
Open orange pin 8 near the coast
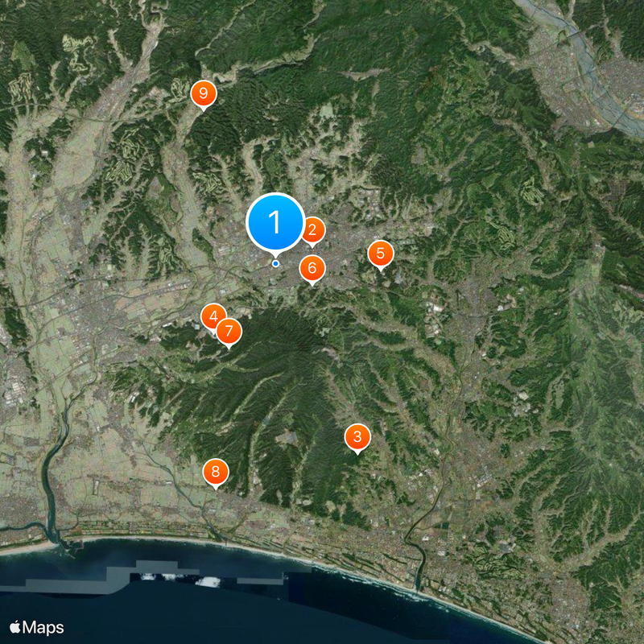[x=215, y=472]
